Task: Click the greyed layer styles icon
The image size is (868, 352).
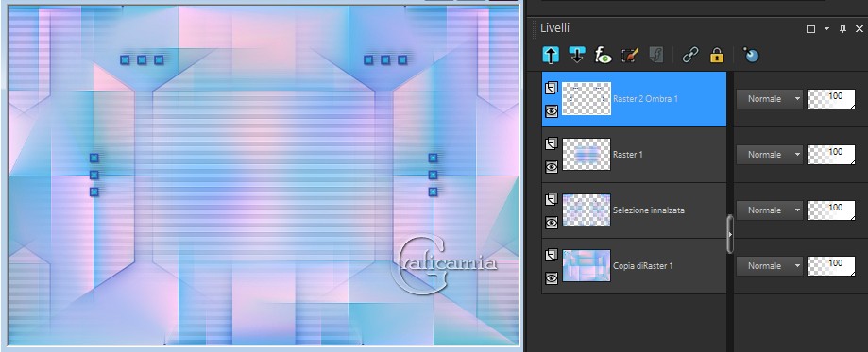Action: pos(656,55)
